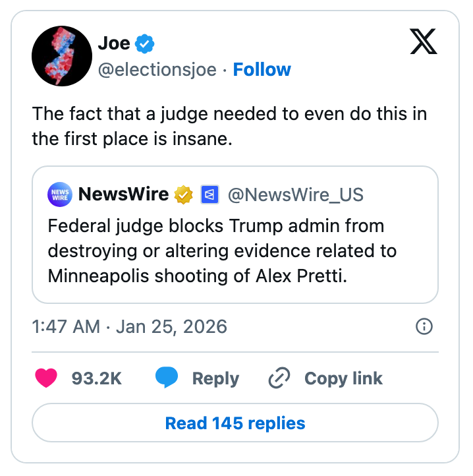Open the tweet info circle icon
This screenshot has height=476, width=473.
(x=425, y=326)
